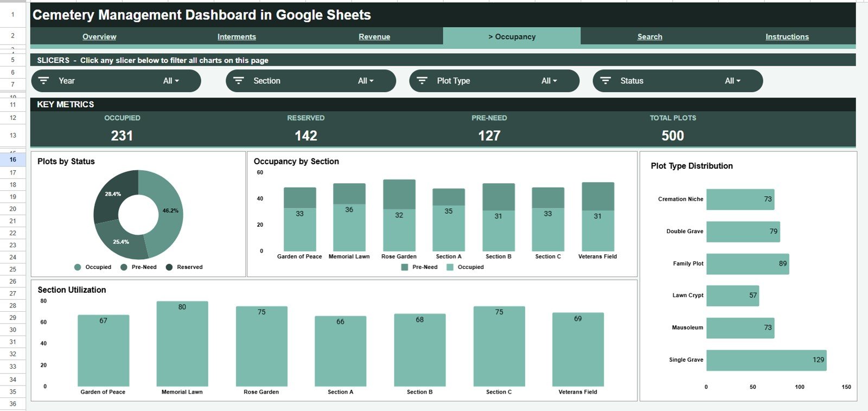The width and height of the screenshot is (868, 411).
Task: Select row 1 header
Action: (12, 15)
